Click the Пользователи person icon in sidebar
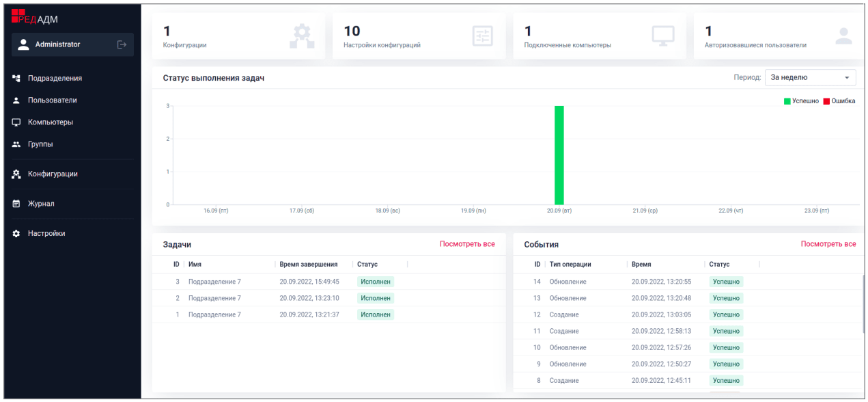Viewport: 868px width, 402px height. tap(16, 100)
